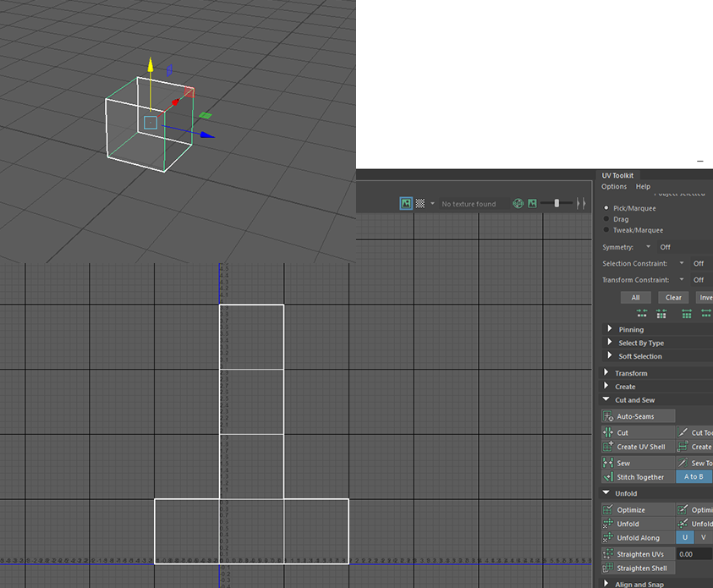
Task: Click the center square of the move manipulator
Action: [151, 123]
